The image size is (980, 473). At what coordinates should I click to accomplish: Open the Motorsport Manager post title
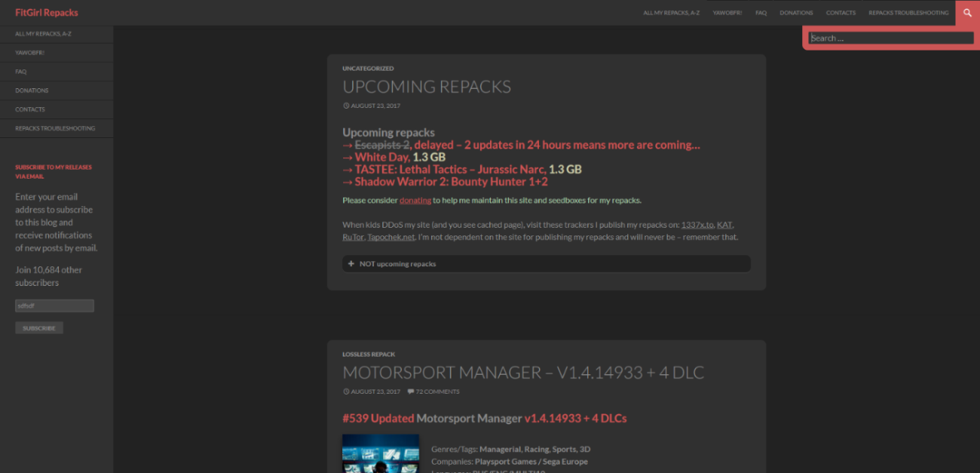pos(523,373)
